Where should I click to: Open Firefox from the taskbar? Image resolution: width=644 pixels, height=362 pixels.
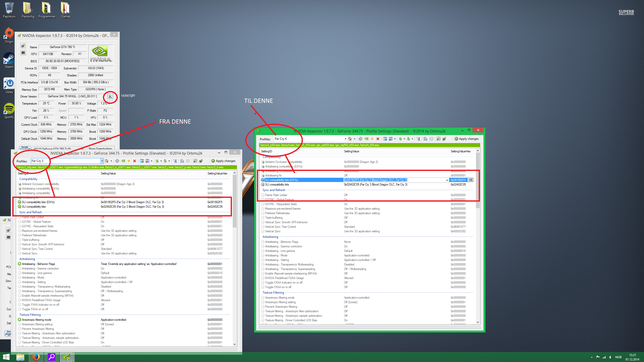click(36, 357)
